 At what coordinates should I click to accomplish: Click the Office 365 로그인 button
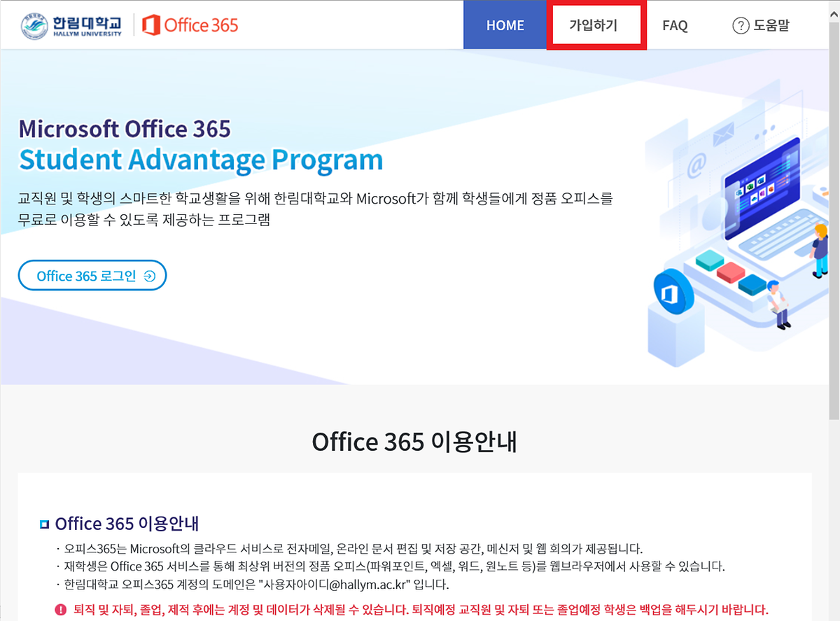(92, 275)
